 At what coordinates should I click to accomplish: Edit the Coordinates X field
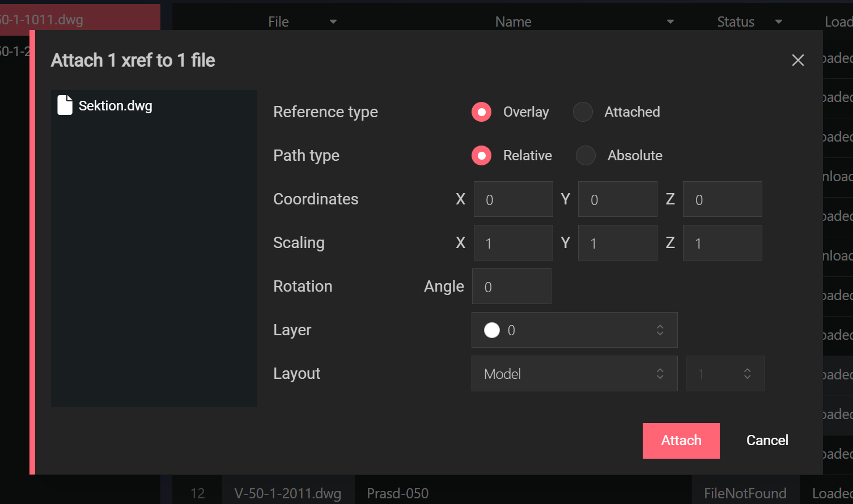tap(513, 199)
